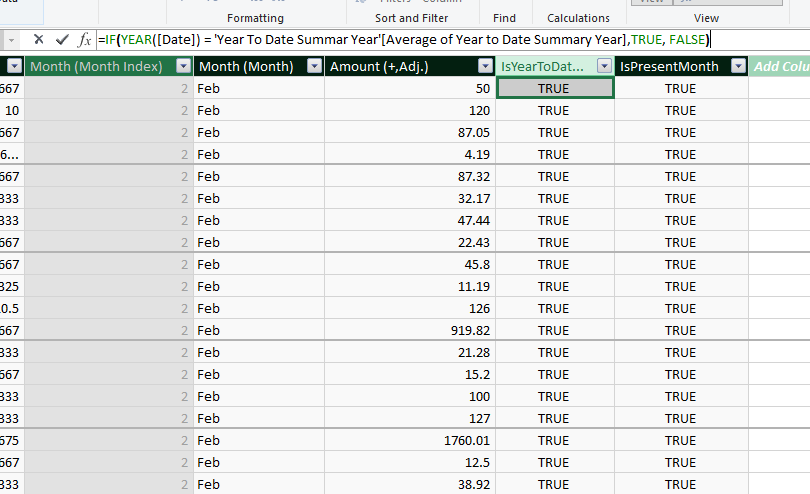Expand the dropdown arrow left of the formula bar
Image resolution: width=810 pixels, height=494 pixels.
coord(11,40)
